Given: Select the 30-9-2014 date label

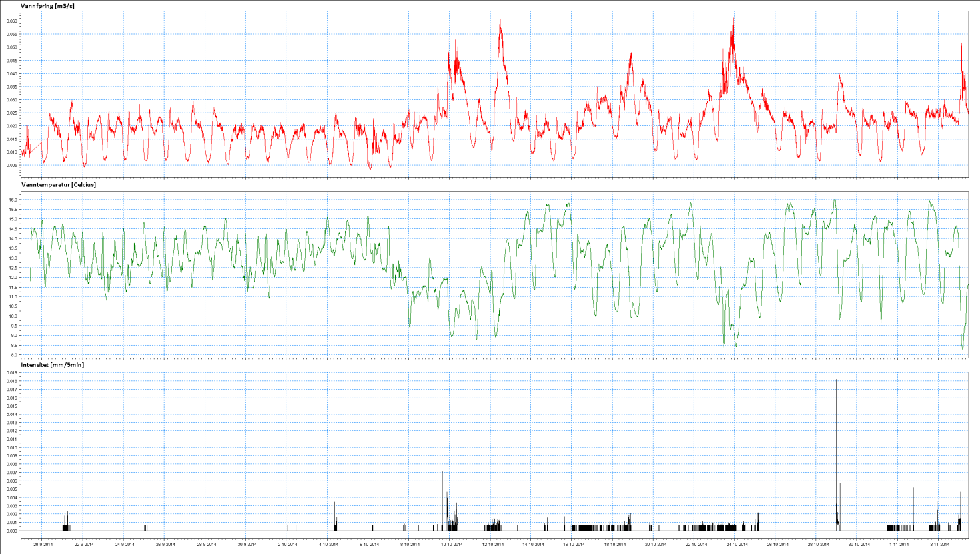Looking at the screenshot, I should (x=246, y=544).
